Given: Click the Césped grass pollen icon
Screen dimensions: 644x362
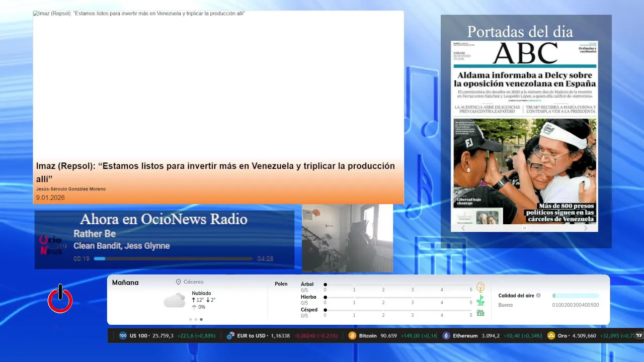Looking at the screenshot, I should pos(480,313).
